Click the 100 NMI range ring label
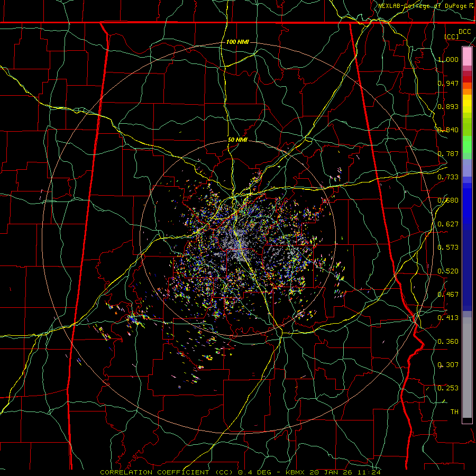Screen dimensions: 476x476 [237, 42]
